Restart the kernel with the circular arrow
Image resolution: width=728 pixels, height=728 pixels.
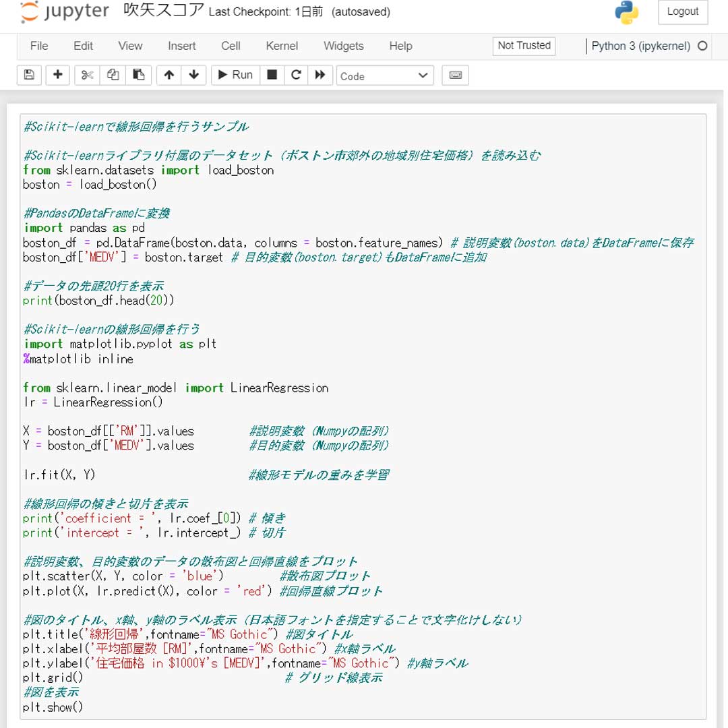coord(296,75)
